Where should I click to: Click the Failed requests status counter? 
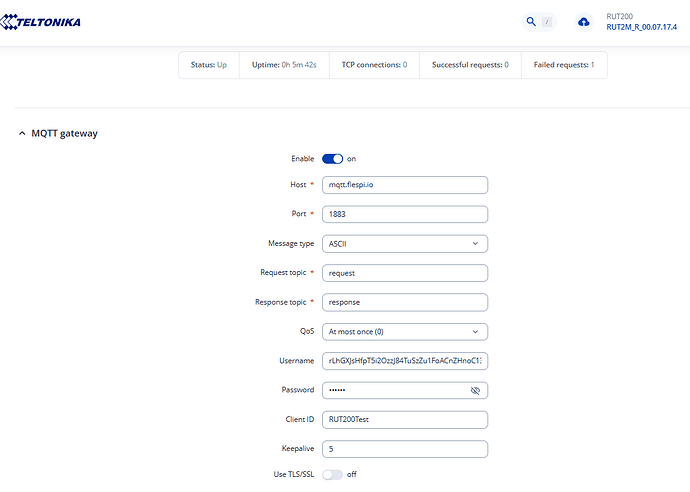click(562, 65)
